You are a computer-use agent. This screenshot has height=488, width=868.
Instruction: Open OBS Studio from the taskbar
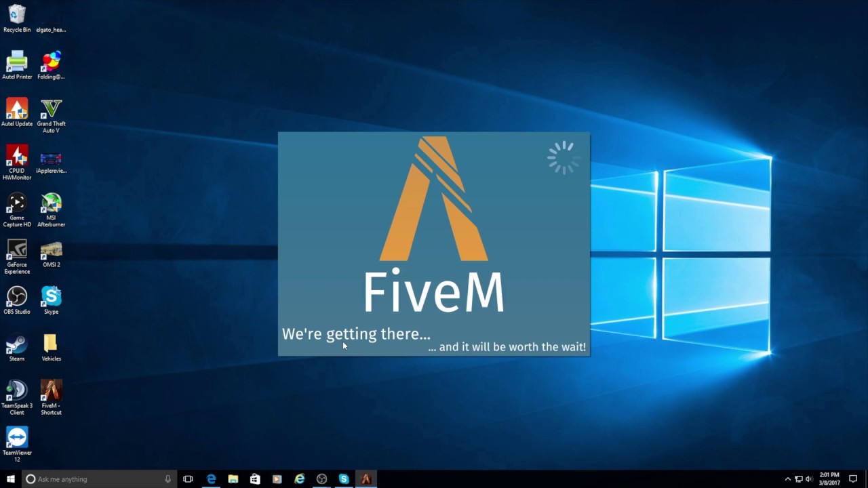tap(321, 479)
